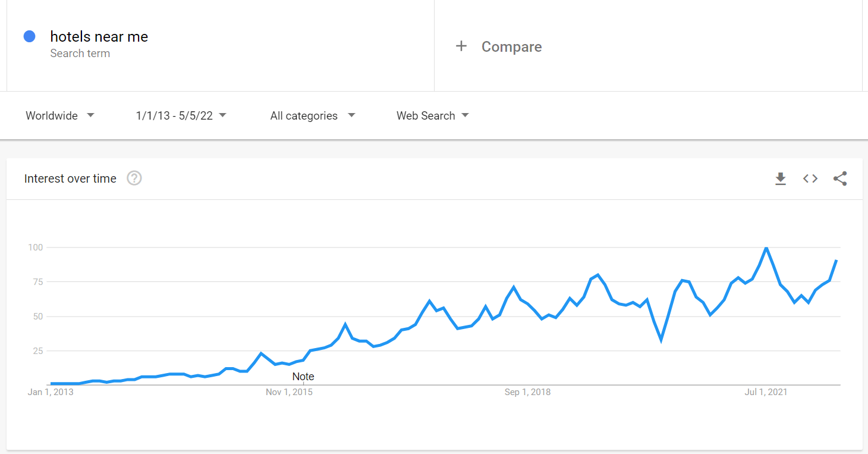Screen dimensions: 868x454
Task: Edit the hotels near me search term
Action: 99,36
